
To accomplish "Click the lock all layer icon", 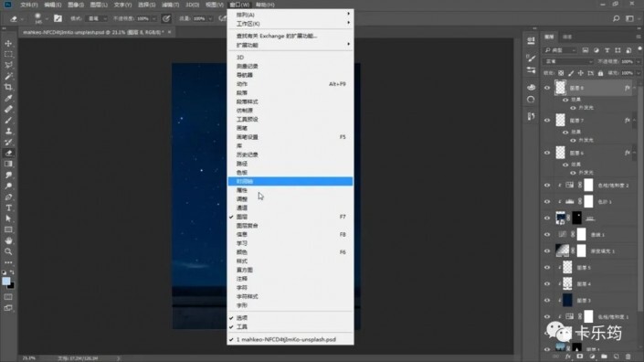I will pos(600,73).
